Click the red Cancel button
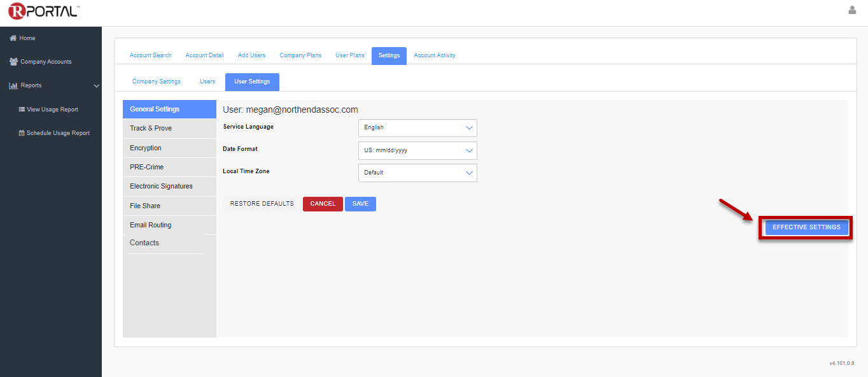Image resolution: width=868 pixels, height=377 pixels. tap(323, 204)
